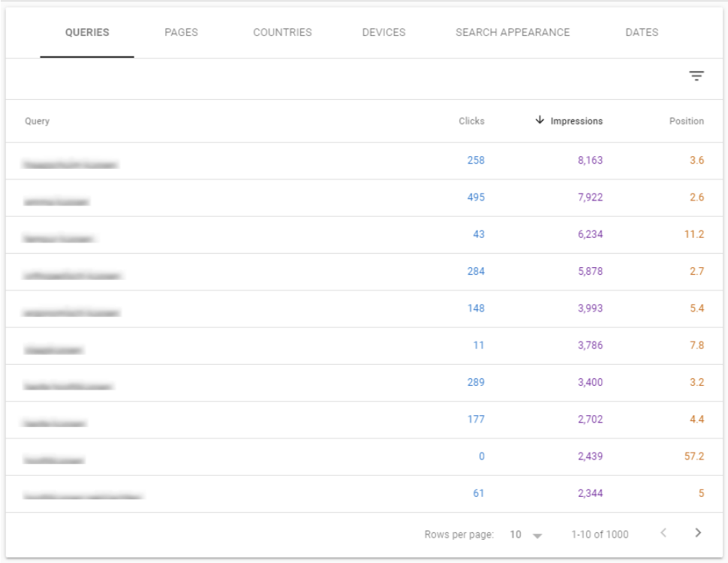
Task: Go to the previous page of results
Action: pos(663,534)
